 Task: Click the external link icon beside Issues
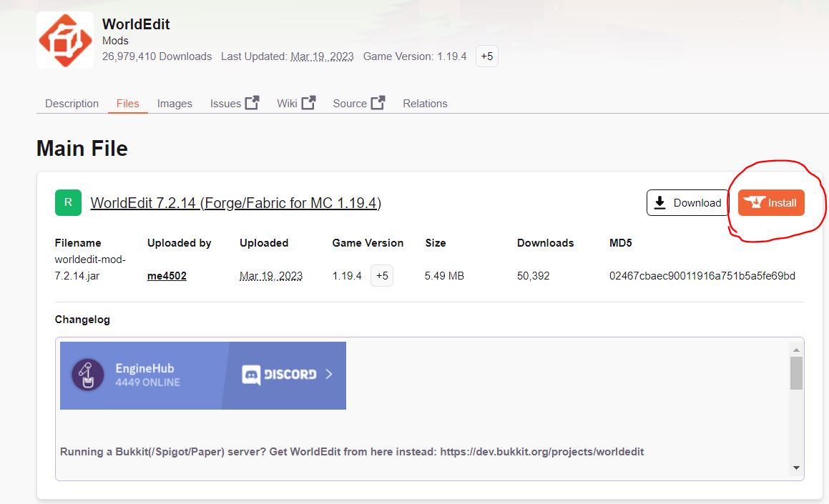252,102
